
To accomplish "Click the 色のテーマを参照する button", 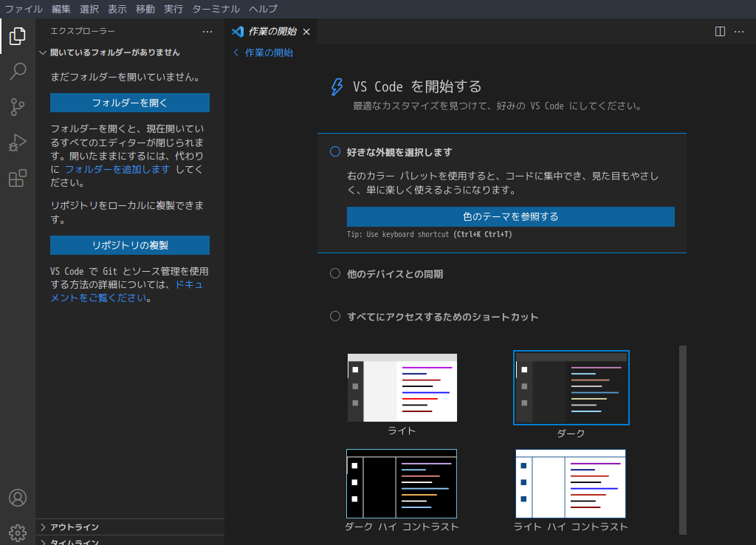I will [x=511, y=216].
